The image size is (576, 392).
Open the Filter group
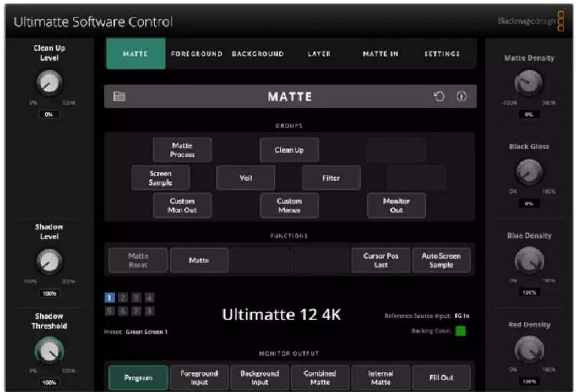331,178
